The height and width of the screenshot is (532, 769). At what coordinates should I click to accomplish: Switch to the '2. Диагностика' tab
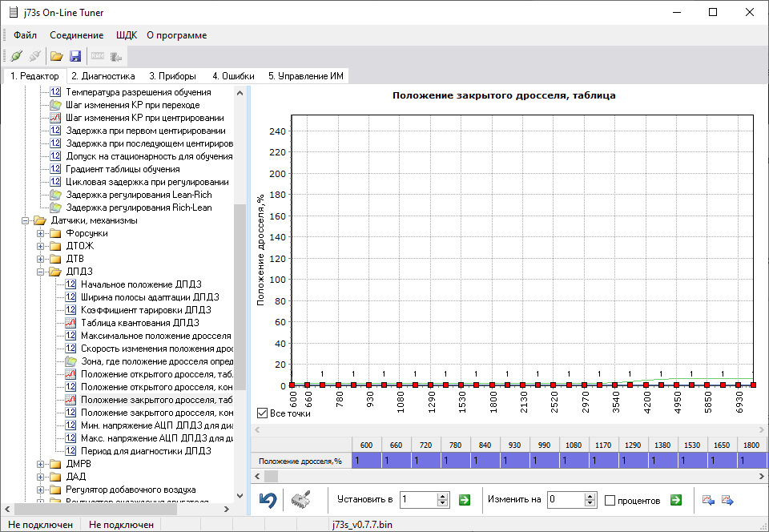coord(103,76)
